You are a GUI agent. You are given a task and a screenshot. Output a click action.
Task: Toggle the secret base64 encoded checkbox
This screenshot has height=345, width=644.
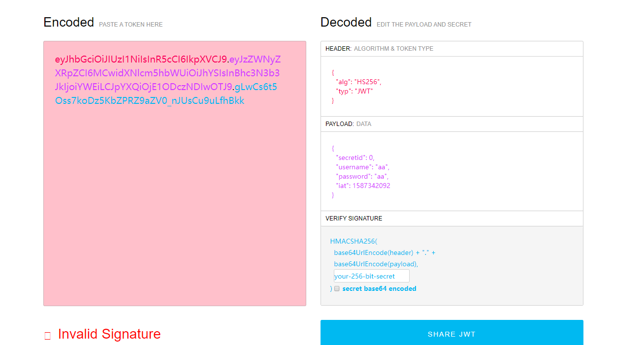pos(337,289)
